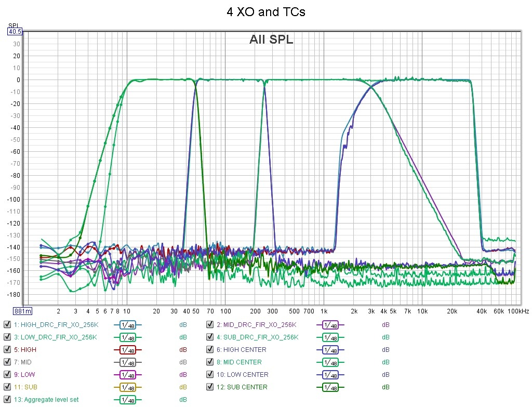This screenshot has height=407, width=532.
Task: Click the 13: Aggregate level set label
Action: 46,400
